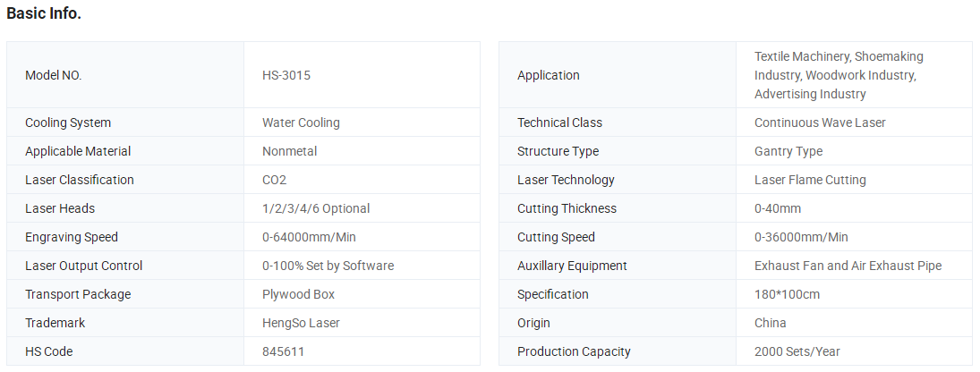
Task: Click the Laser Flame Cutting value
Action: click(x=810, y=181)
